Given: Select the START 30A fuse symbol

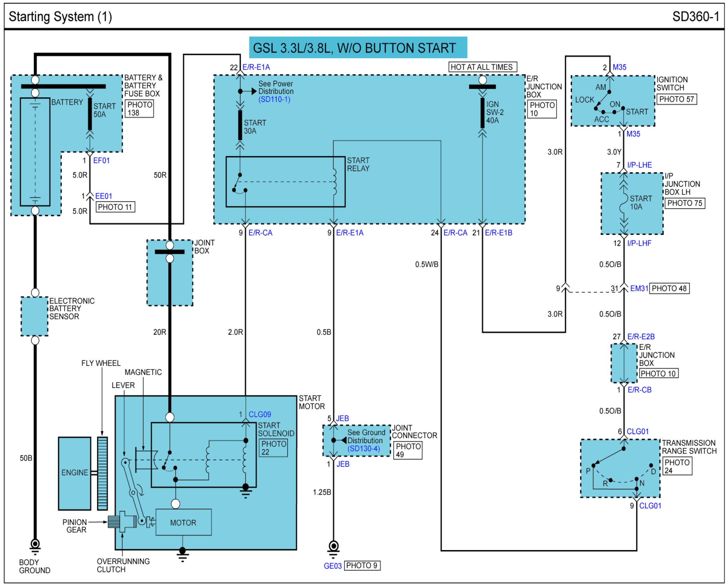Looking at the screenshot, I should pos(240,125).
